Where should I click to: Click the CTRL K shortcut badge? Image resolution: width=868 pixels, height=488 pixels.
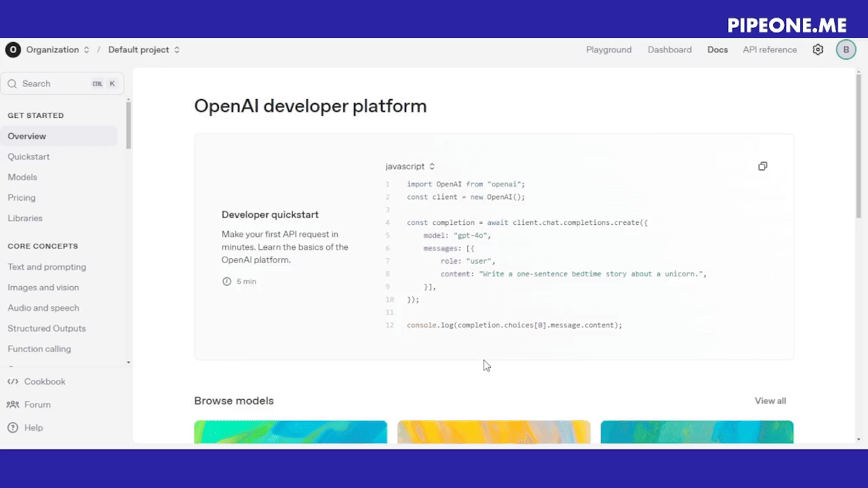click(104, 84)
